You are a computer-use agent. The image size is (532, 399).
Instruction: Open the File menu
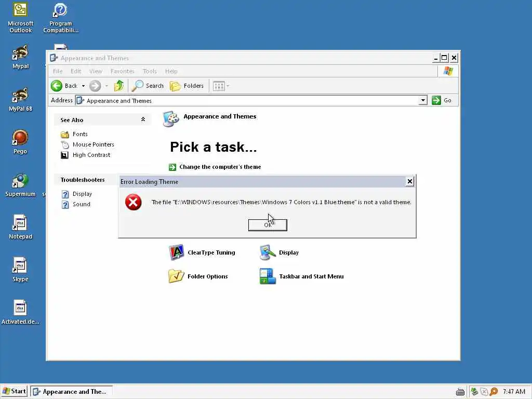coord(58,71)
